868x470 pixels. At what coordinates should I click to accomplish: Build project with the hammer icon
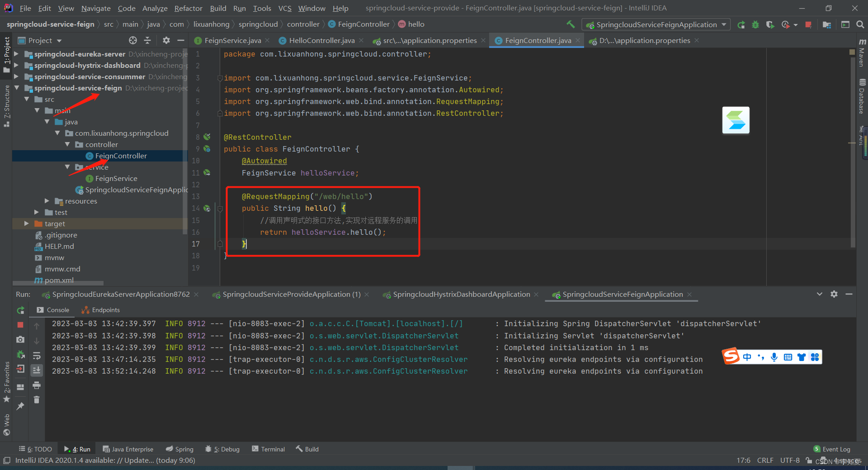click(x=571, y=24)
